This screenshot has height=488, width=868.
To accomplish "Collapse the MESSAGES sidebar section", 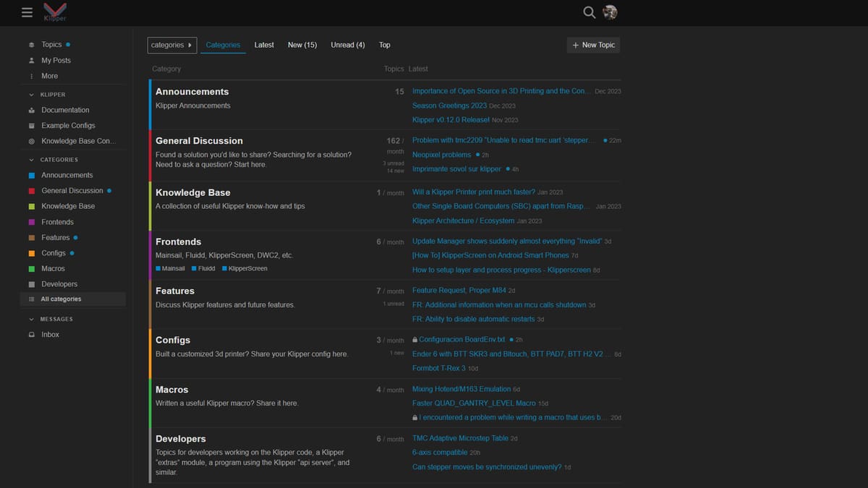I will coord(51,319).
